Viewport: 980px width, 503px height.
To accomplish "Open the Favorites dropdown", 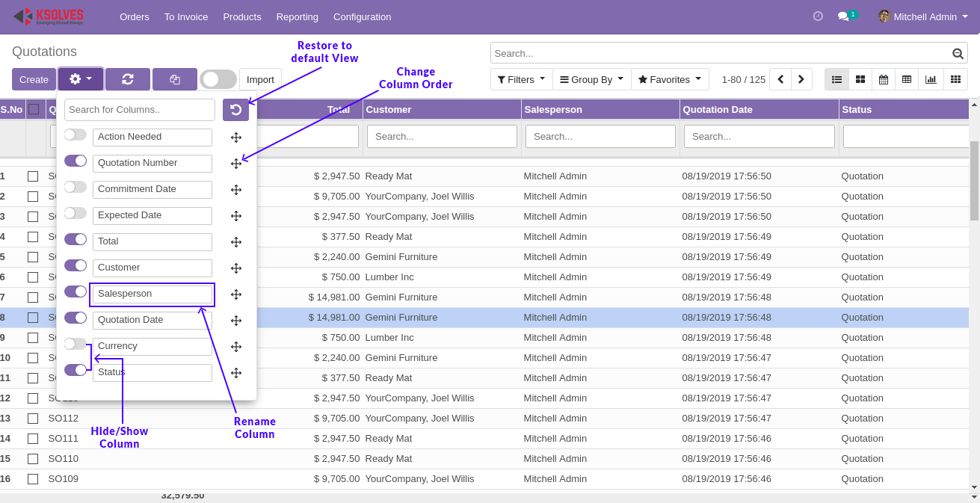I will coord(670,79).
